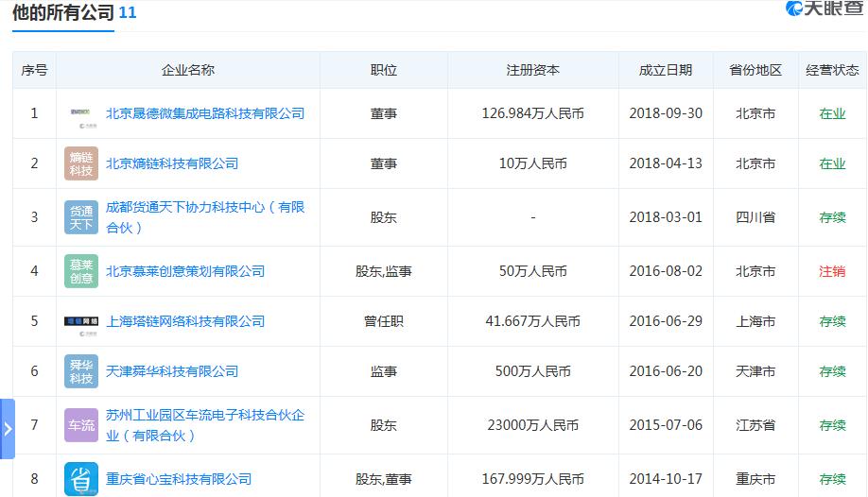This screenshot has width=868, height=497.
Task: Open 苏州工业园区车流电子科技合伙企业 link
Action: tap(205, 425)
